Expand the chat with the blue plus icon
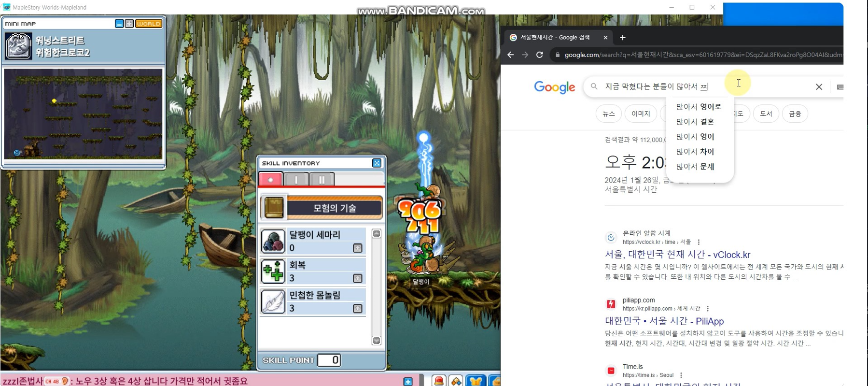The height and width of the screenshot is (386, 868). (x=408, y=381)
